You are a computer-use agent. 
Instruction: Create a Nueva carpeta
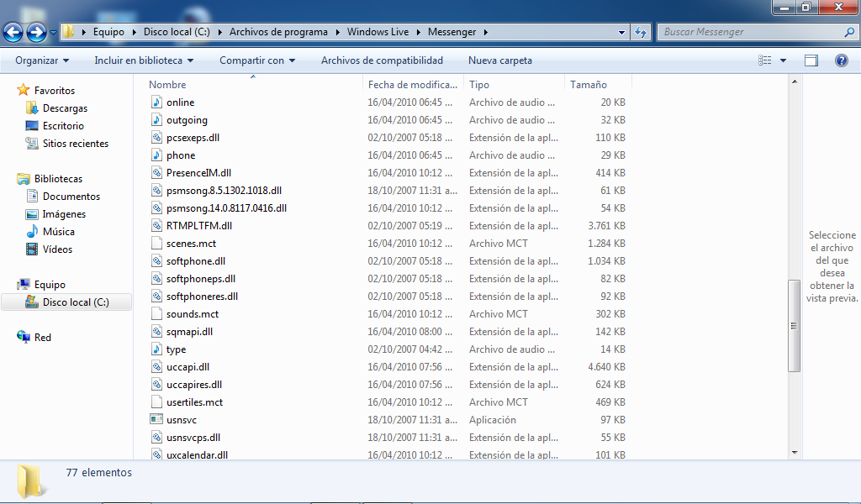pyautogui.click(x=500, y=60)
